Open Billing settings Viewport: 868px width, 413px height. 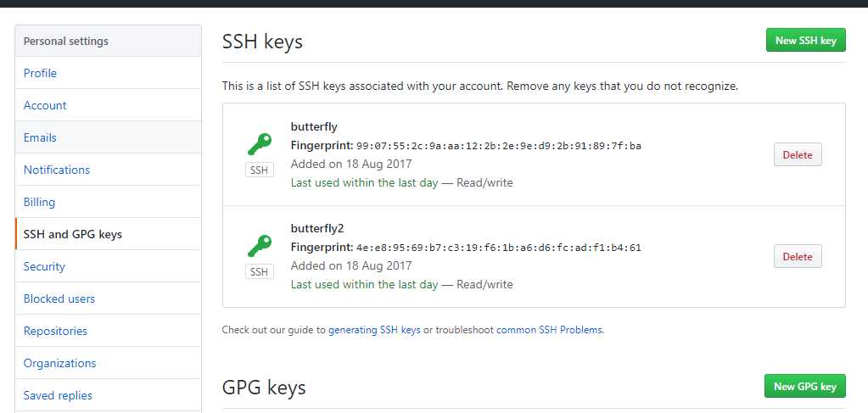coord(108,202)
